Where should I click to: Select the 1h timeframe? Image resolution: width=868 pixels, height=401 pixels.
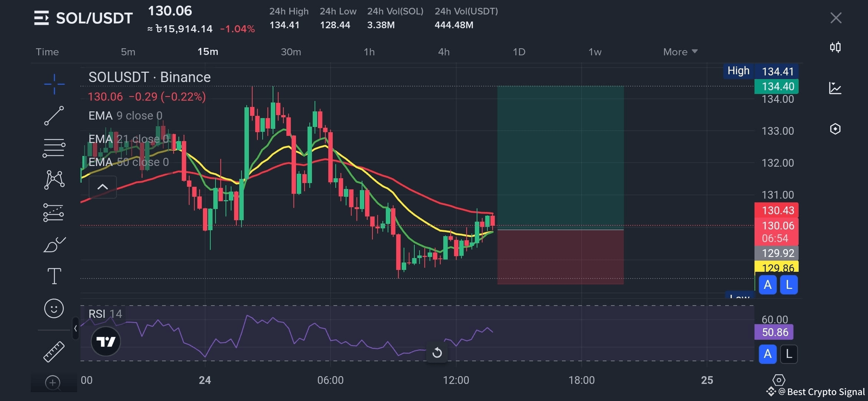pos(369,52)
